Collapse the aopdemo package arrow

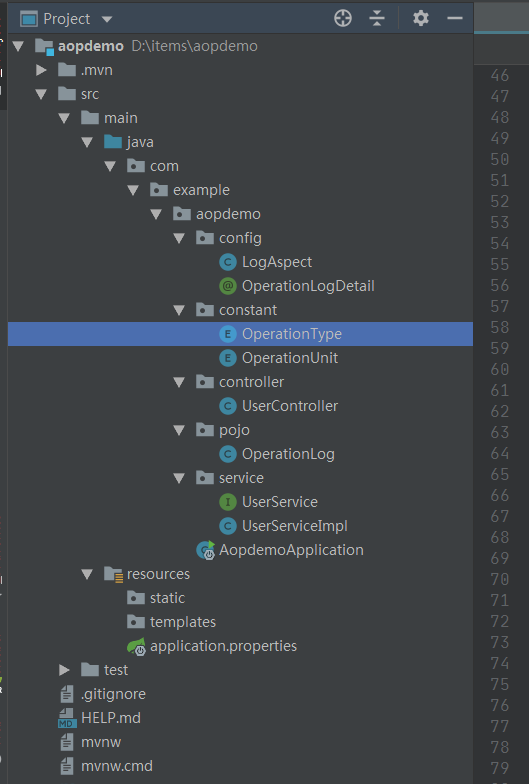[x=156, y=214]
